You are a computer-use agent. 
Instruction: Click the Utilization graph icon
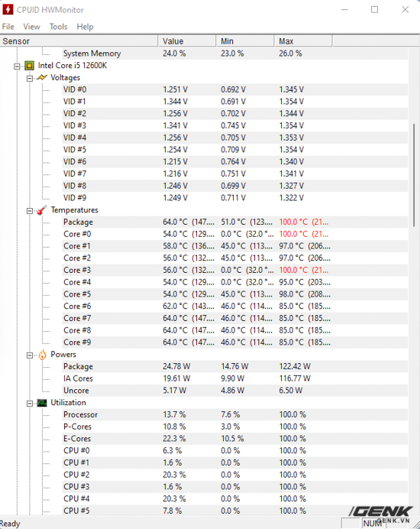click(x=42, y=403)
